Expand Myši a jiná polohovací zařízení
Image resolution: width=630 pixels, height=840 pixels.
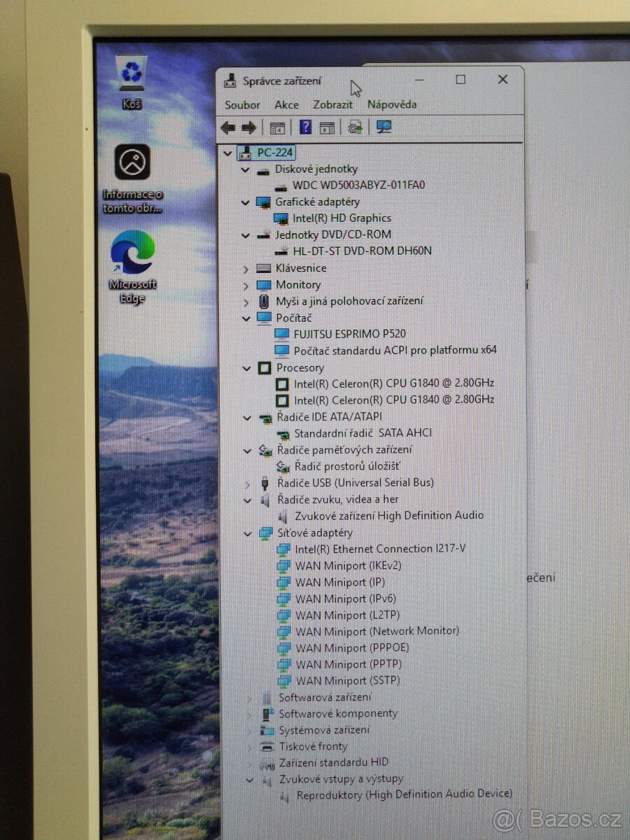tap(246, 302)
